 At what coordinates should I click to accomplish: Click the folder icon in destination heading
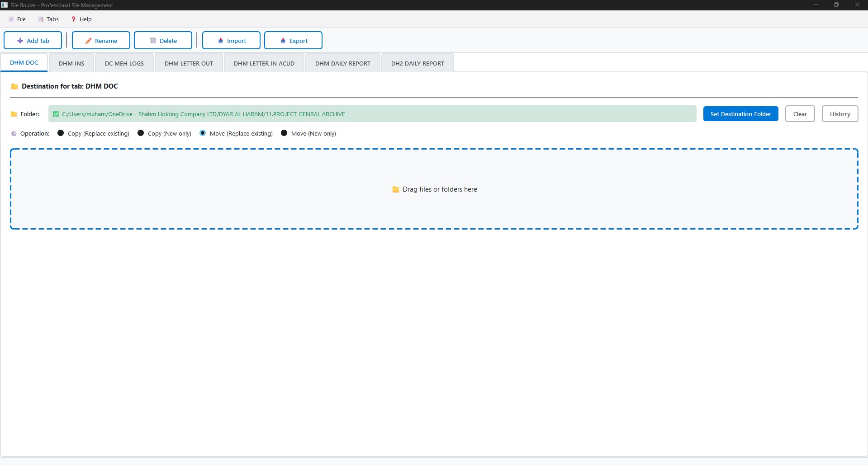click(14, 86)
